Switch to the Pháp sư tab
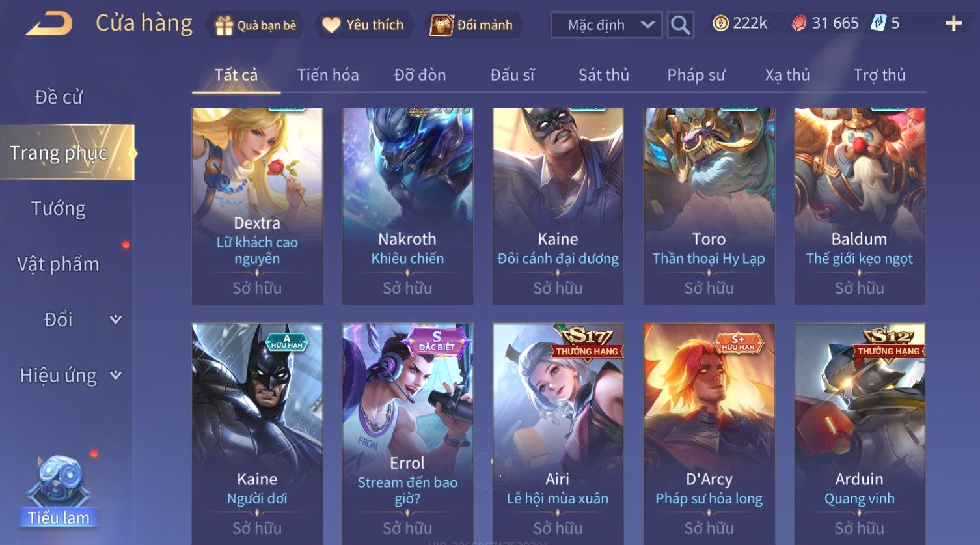 [x=696, y=75]
